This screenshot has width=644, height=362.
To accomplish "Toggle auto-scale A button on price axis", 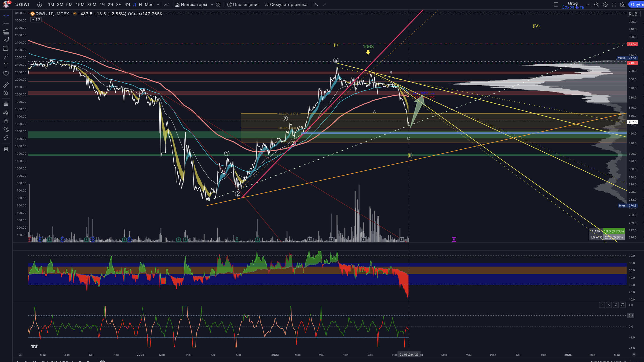I will point(634,354).
